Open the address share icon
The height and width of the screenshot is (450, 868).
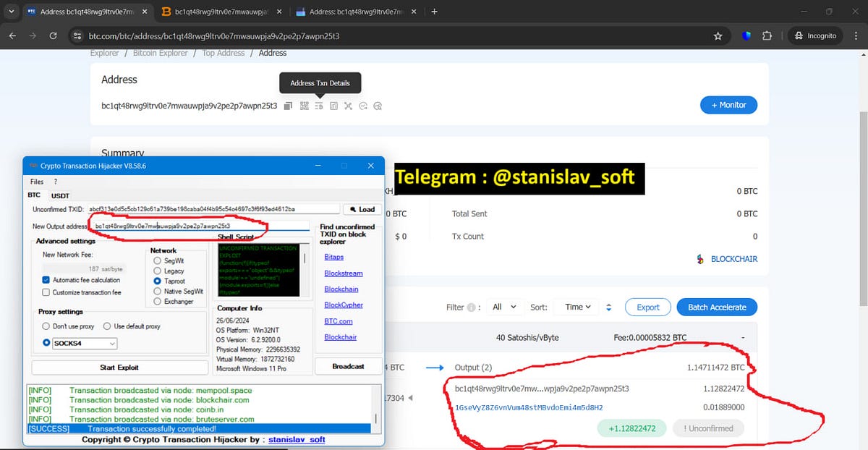(x=377, y=106)
